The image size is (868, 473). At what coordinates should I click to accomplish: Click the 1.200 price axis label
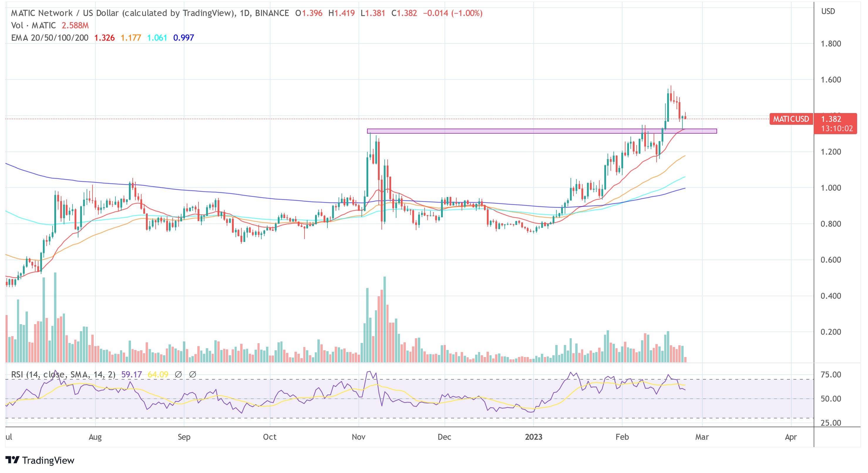[x=831, y=152]
